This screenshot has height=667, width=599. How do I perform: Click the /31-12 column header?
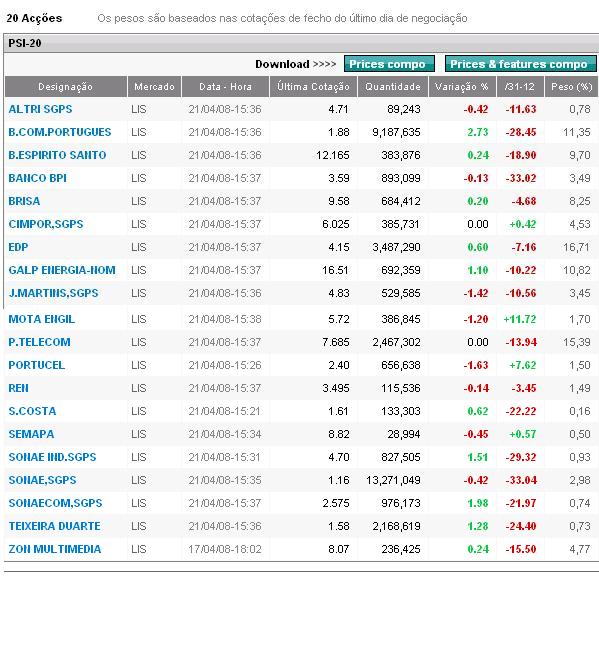click(520, 87)
